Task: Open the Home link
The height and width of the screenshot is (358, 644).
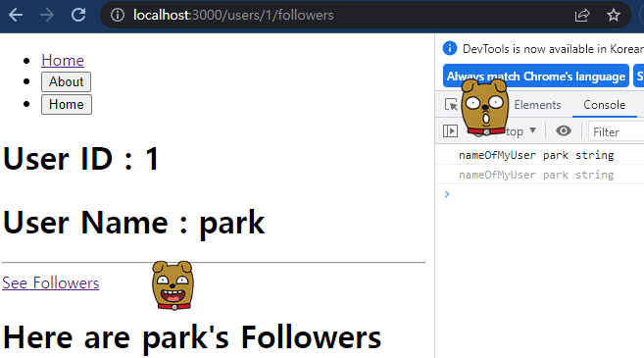Action: tap(63, 60)
